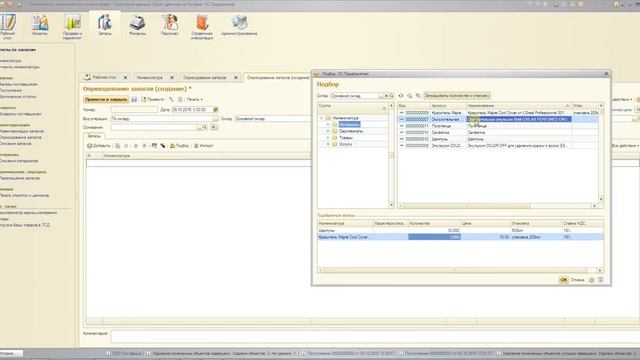Click the Провести button with document icon
The image size is (640, 360).
153,100
